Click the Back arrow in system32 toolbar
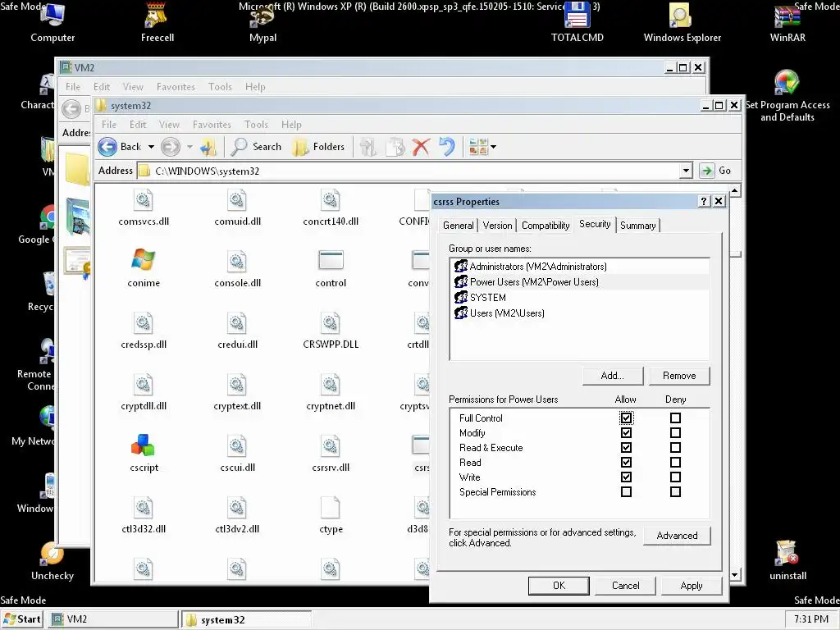The width and height of the screenshot is (840, 630). 107,147
